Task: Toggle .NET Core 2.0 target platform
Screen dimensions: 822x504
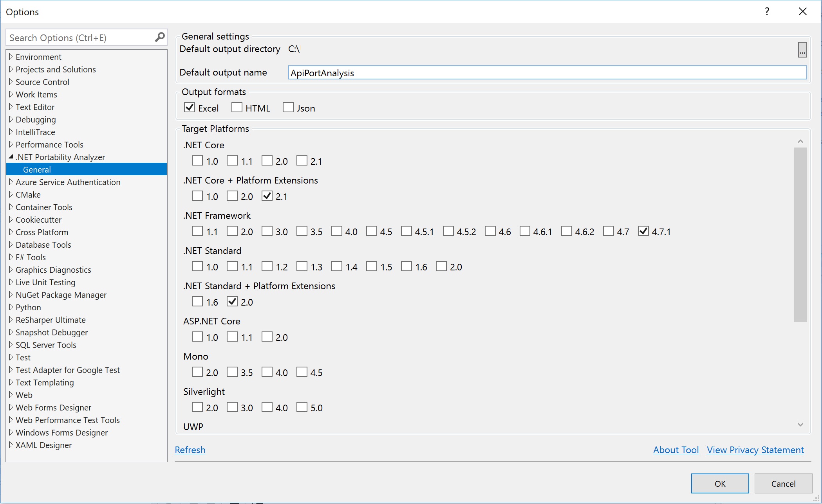Action: point(267,161)
